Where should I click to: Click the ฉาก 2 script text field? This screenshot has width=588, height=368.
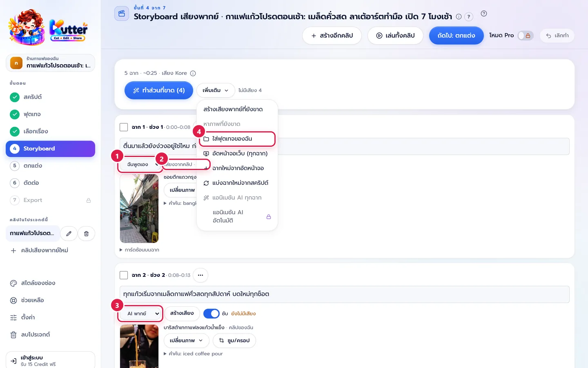point(345,294)
